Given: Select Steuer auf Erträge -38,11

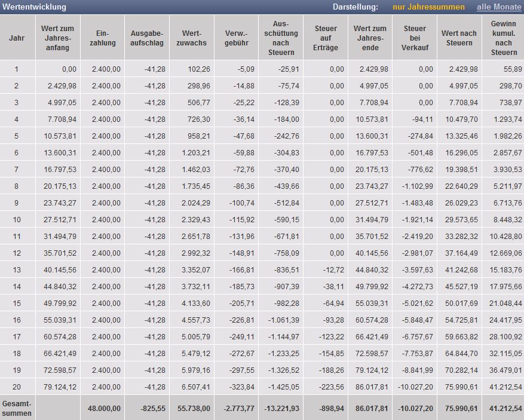Looking at the screenshot, I should point(333,286).
